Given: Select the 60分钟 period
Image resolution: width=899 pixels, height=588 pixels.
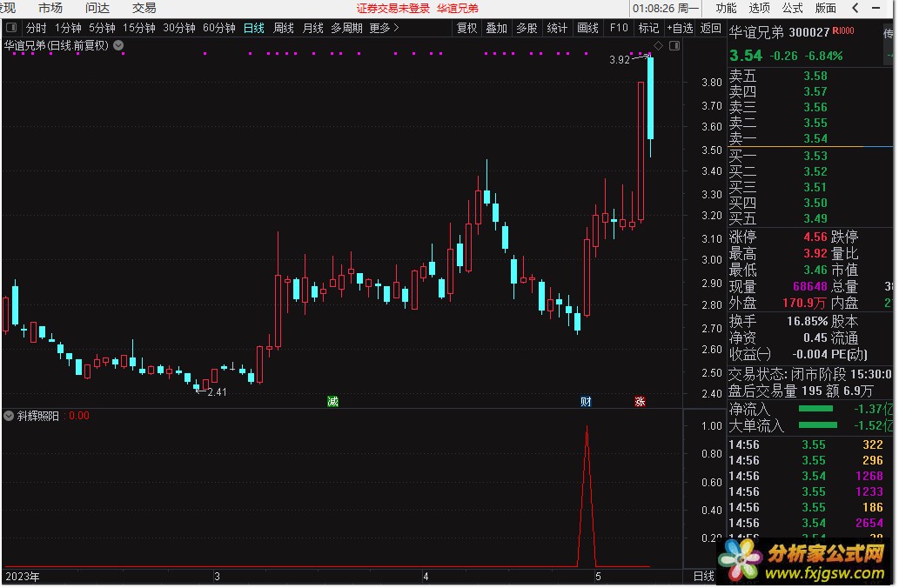Looking at the screenshot, I should coord(219,28).
